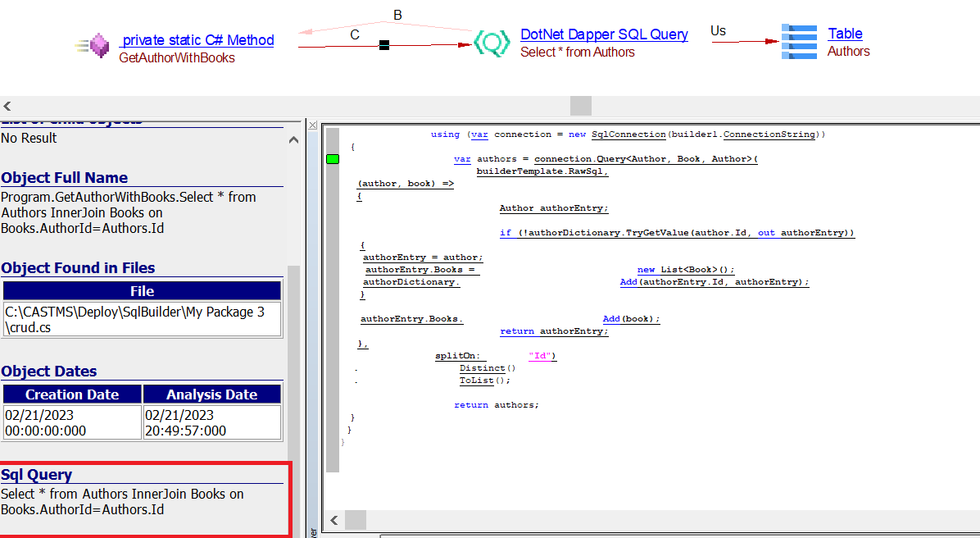The height and width of the screenshot is (538, 980).
Task: Click the green marker in code gutter
Action: tap(333, 159)
